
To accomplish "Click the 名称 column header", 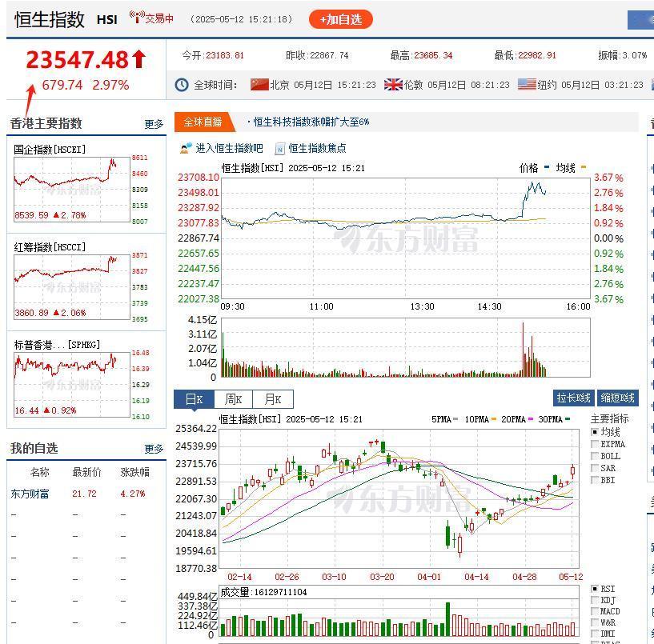I will (x=39, y=472).
